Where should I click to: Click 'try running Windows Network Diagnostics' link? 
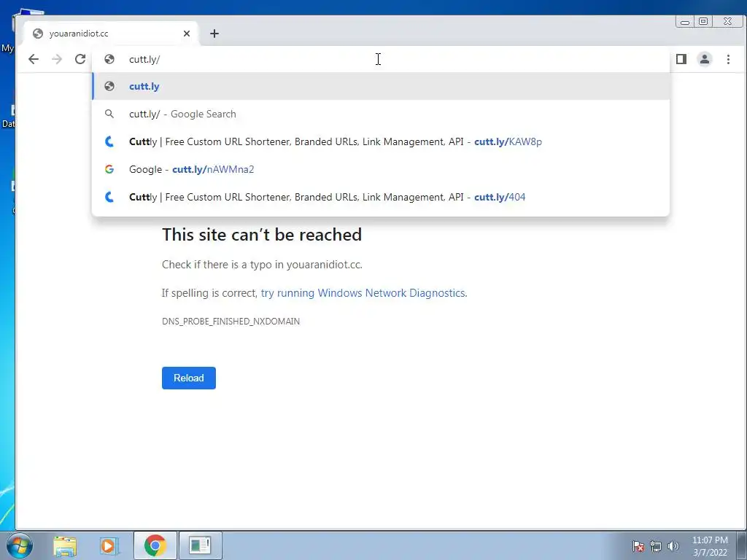(x=363, y=293)
